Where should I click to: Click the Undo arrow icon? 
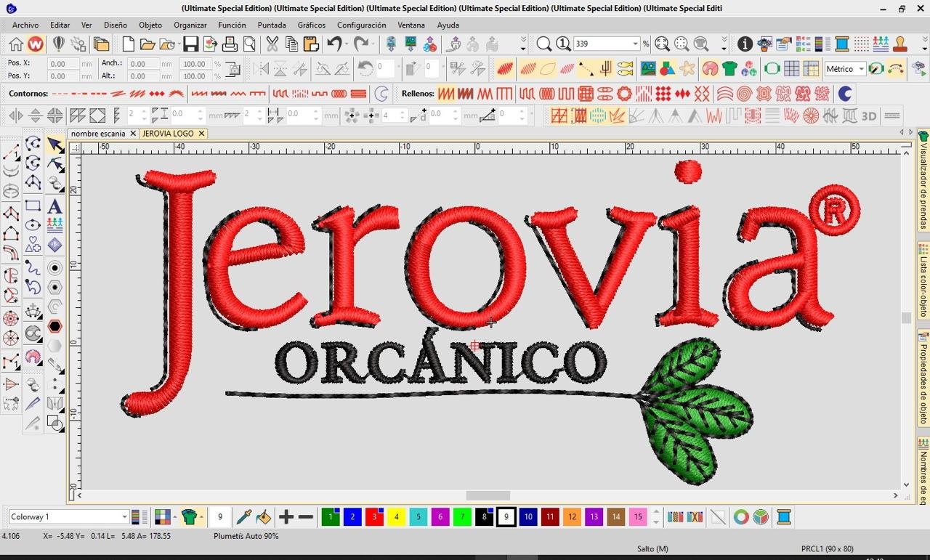click(334, 44)
